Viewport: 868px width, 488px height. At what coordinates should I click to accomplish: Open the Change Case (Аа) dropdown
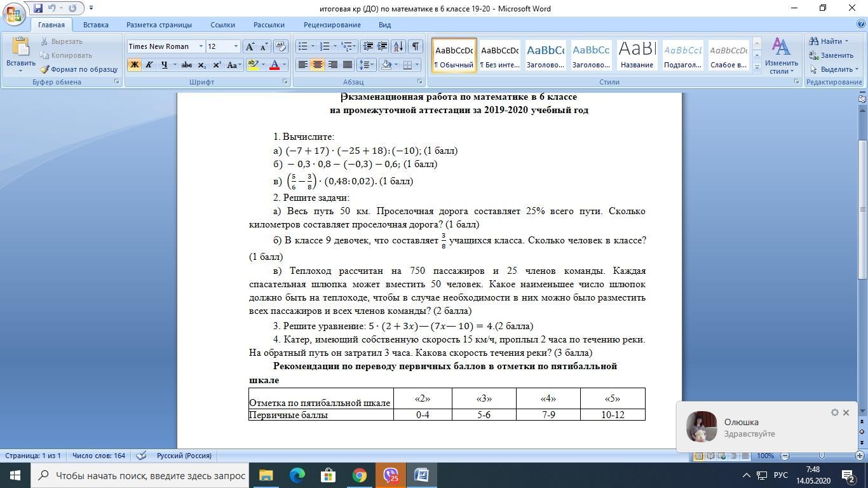click(233, 65)
